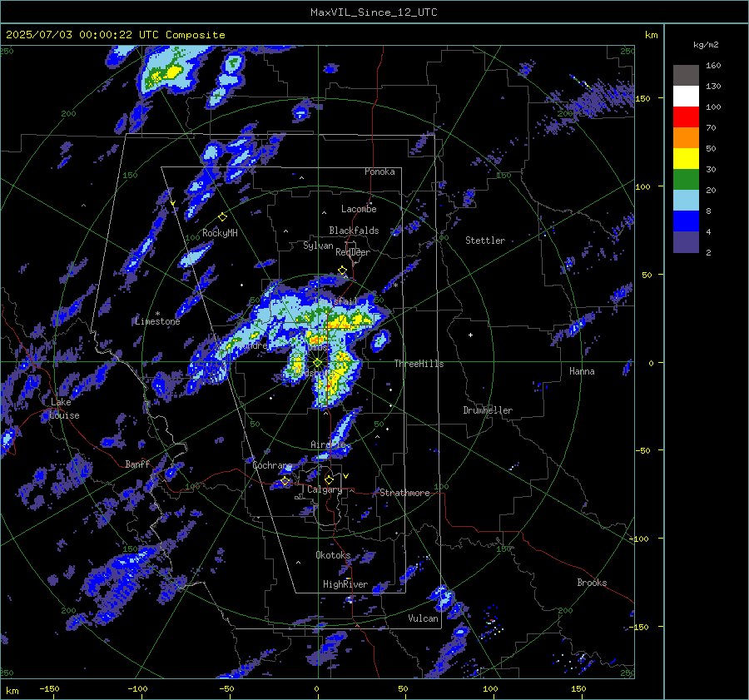
Task: Click the RockyMH map label
Action: (220, 233)
